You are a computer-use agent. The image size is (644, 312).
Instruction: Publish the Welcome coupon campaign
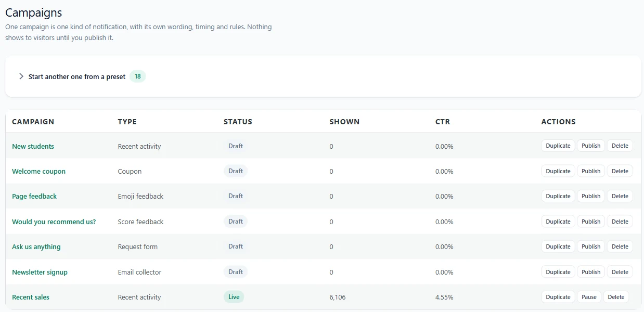click(591, 171)
